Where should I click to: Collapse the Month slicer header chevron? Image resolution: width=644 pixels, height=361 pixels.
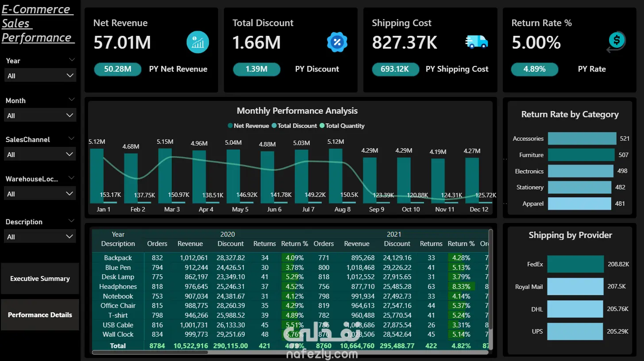click(72, 99)
